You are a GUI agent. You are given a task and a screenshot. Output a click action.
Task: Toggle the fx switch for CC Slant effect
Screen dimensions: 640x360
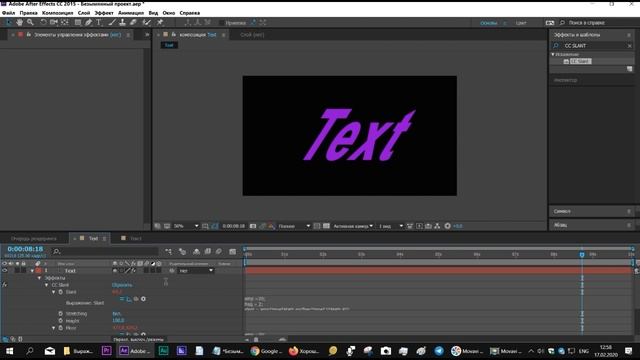[x=5, y=284]
